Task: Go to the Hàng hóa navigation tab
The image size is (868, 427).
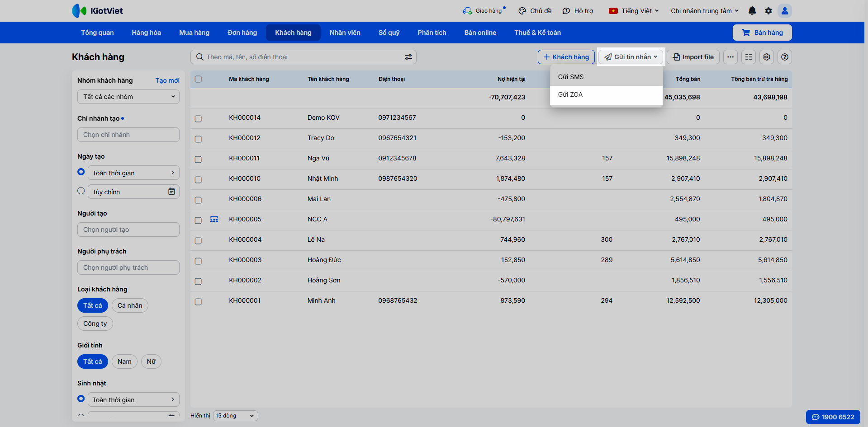Action: [x=146, y=33]
